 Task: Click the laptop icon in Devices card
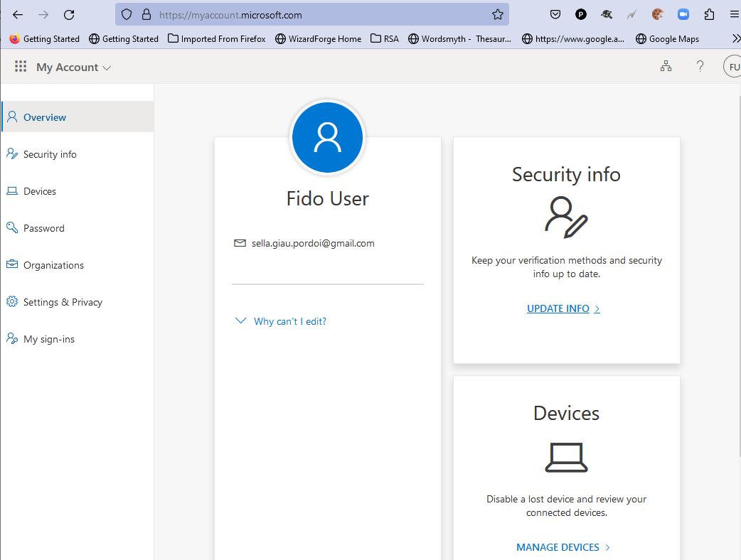pyautogui.click(x=566, y=457)
